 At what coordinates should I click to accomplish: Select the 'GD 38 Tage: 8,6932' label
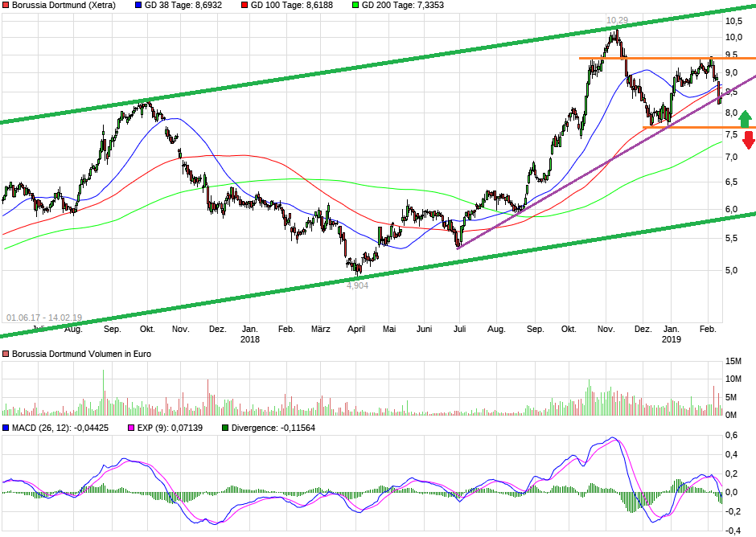183,6
